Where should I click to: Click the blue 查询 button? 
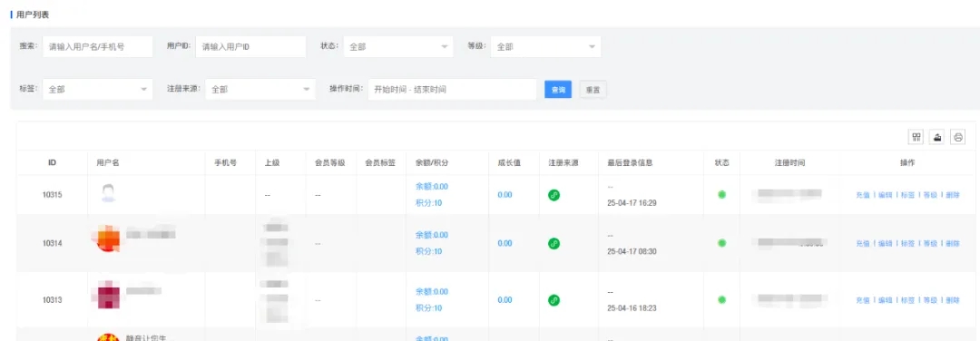click(558, 89)
